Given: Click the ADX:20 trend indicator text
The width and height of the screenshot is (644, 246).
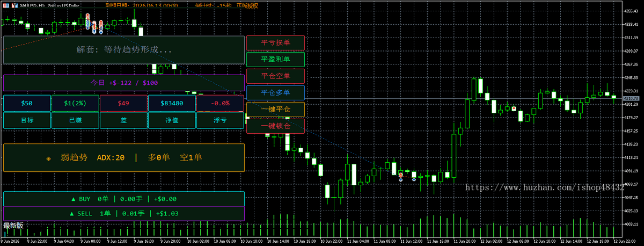Looking at the screenshot, I should point(111,158).
